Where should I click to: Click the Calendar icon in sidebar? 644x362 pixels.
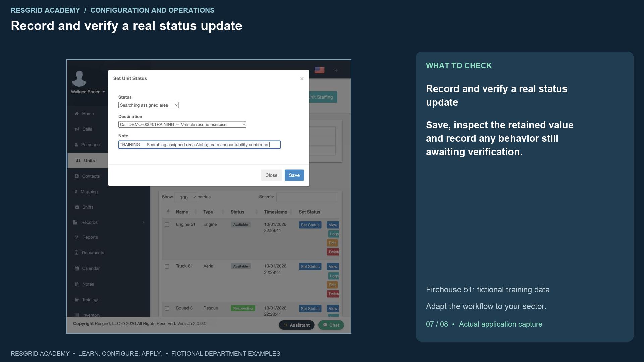pyautogui.click(x=77, y=268)
